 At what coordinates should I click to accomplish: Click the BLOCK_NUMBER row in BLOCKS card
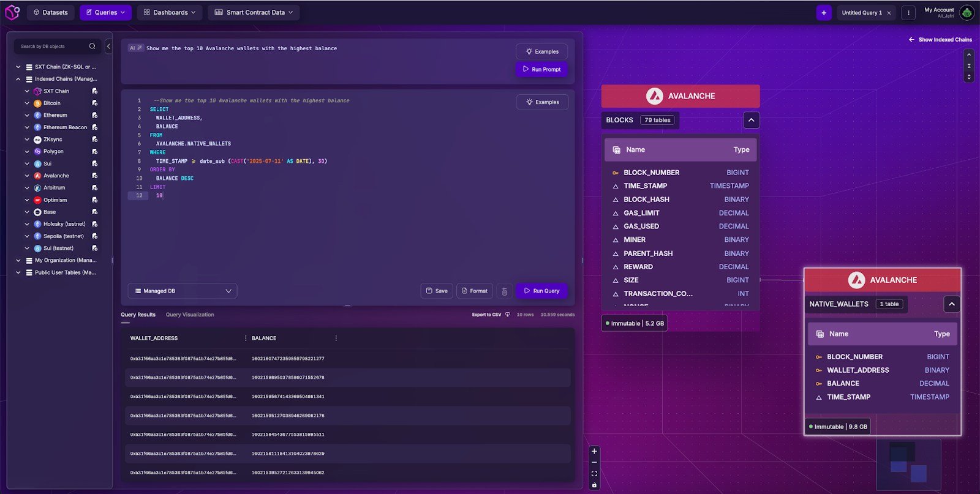click(x=680, y=173)
